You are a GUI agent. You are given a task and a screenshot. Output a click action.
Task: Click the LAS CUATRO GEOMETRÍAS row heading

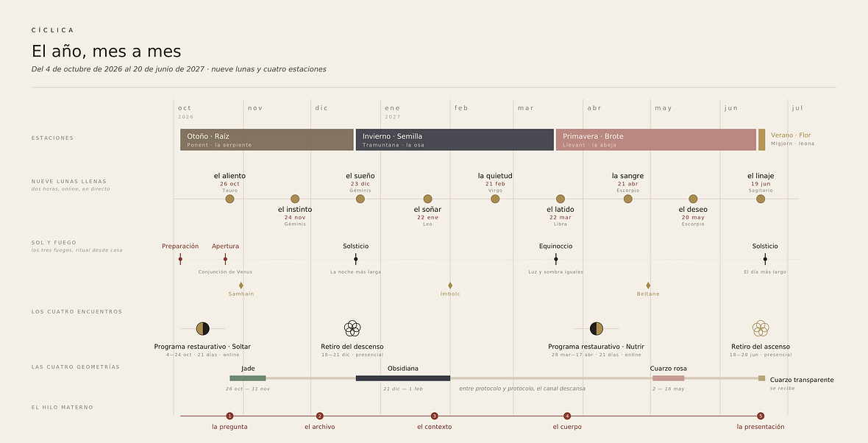[75, 367]
